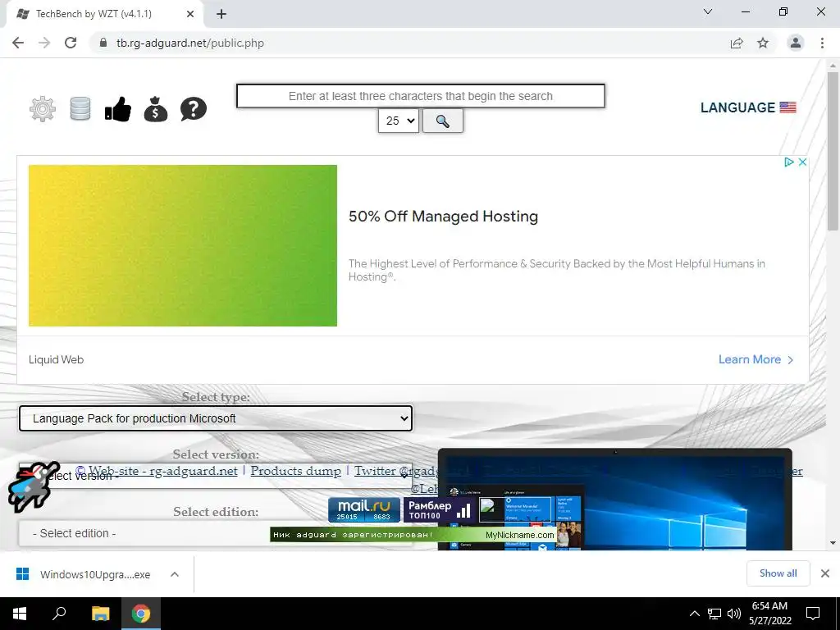Expand the Windows10Upgrade download options arrow
This screenshot has width=840, height=630.
tap(174, 574)
